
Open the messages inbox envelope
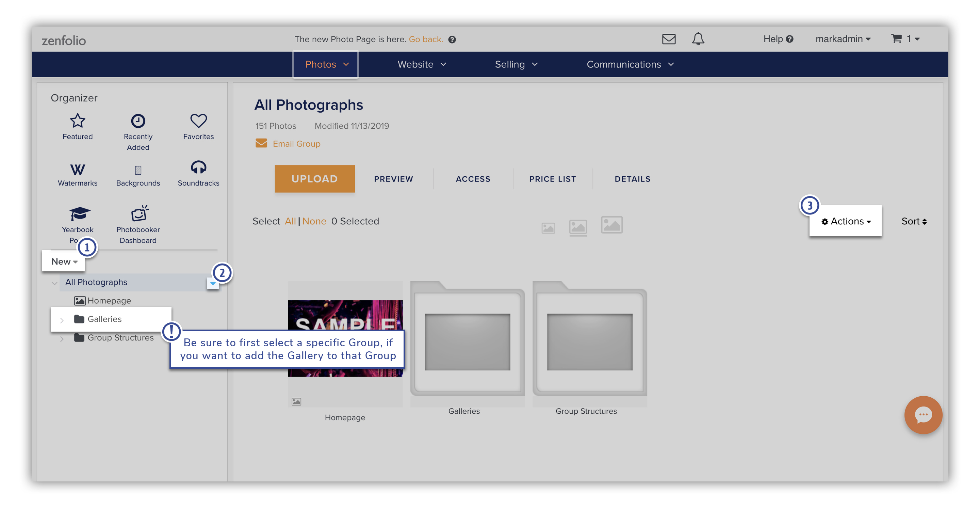pos(669,38)
